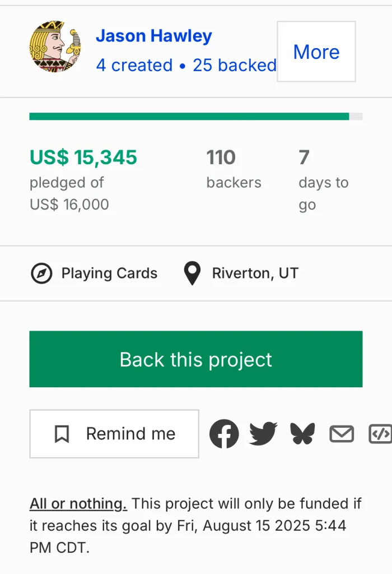Click the bookmark icon in Remind me

[62, 434]
